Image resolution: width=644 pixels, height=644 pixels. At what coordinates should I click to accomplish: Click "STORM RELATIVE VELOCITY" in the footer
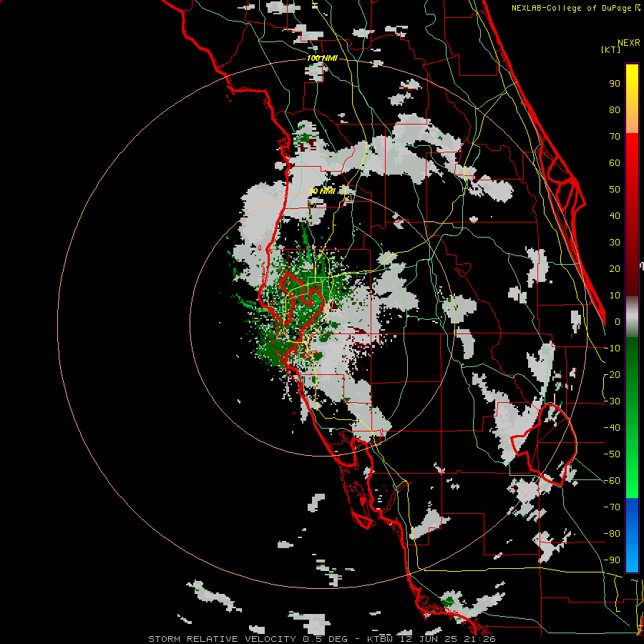point(222,639)
